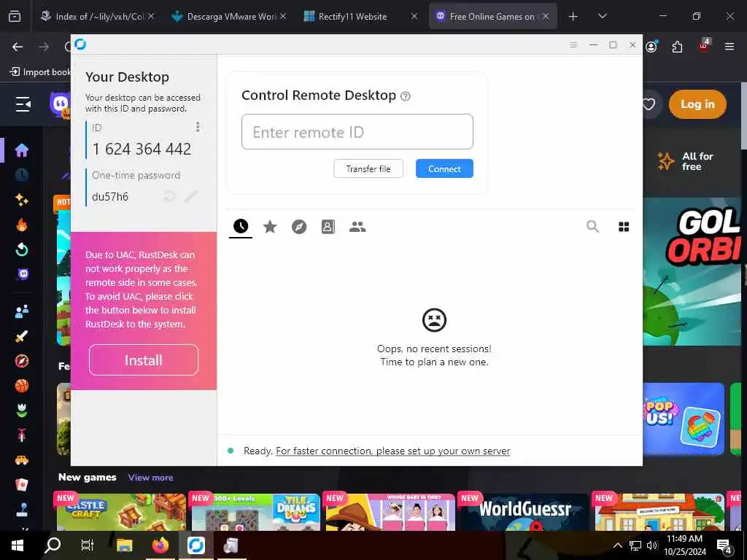Click the orange Log in button
Screen dimensions: 747x560
click(697, 104)
